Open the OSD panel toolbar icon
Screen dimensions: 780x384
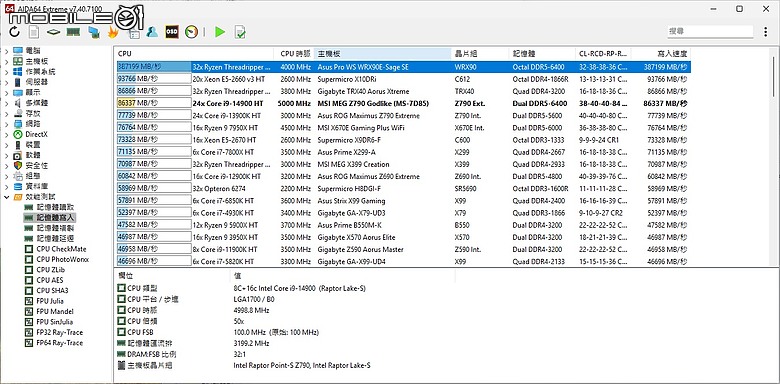[172, 32]
